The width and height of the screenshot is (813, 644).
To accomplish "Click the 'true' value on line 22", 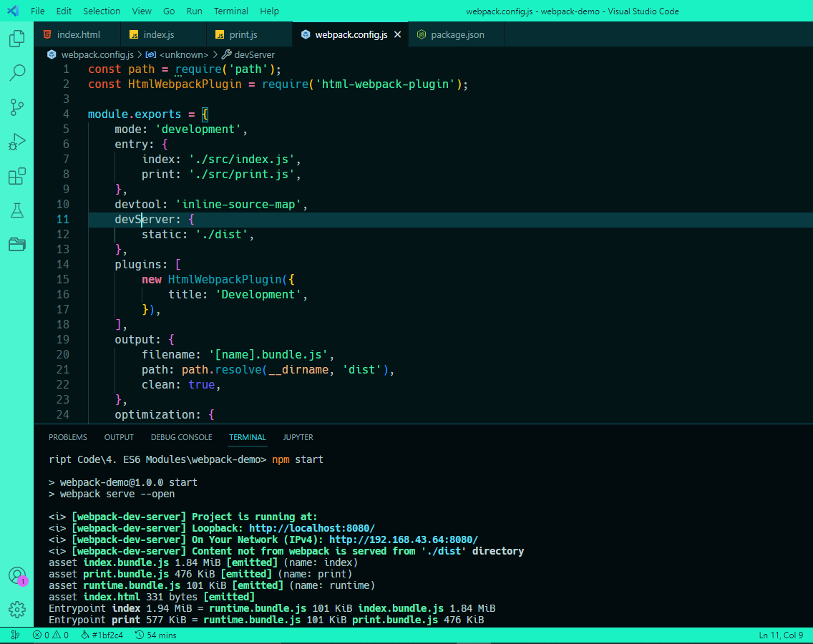I will pyautogui.click(x=202, y=385).
